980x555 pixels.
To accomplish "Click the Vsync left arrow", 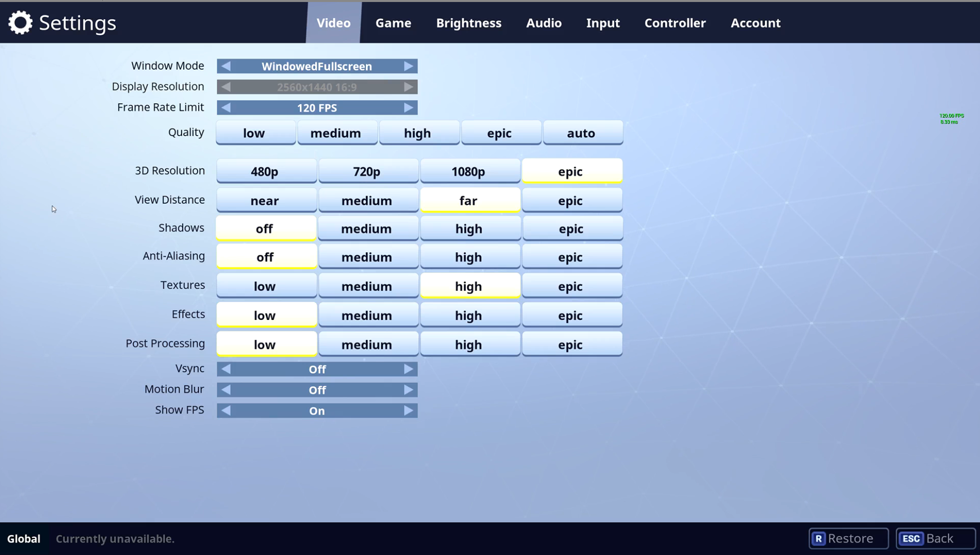I will tap(226, 369).
